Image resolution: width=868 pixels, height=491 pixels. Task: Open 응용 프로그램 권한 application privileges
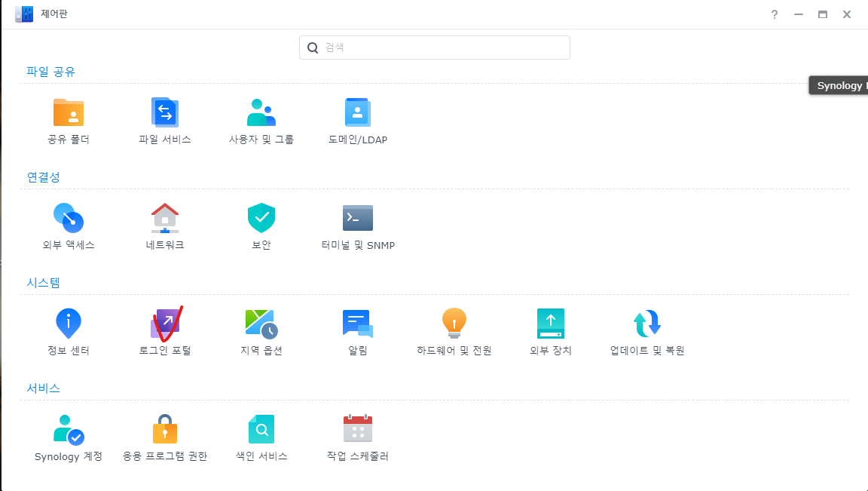[x=165, y=430]
